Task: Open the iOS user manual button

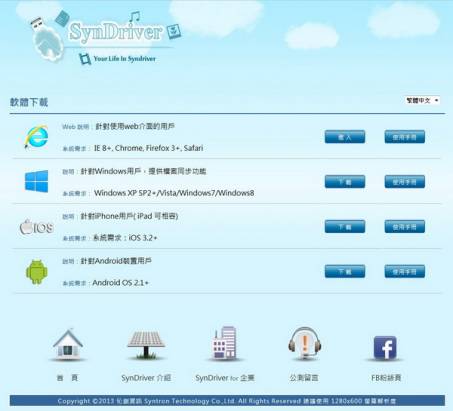Action: (405, 227)
